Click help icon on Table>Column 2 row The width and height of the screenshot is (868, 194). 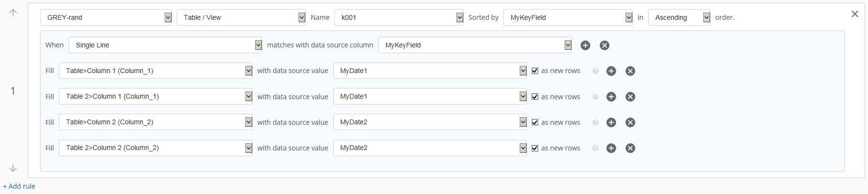595,122
